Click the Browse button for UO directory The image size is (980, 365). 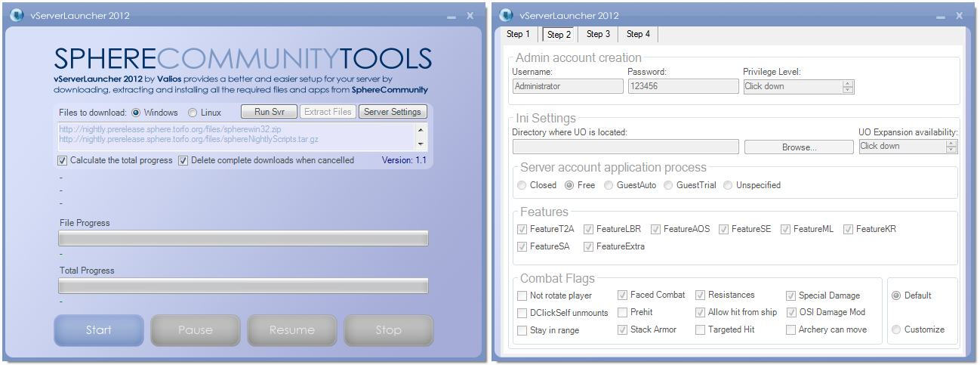point(799,147)
